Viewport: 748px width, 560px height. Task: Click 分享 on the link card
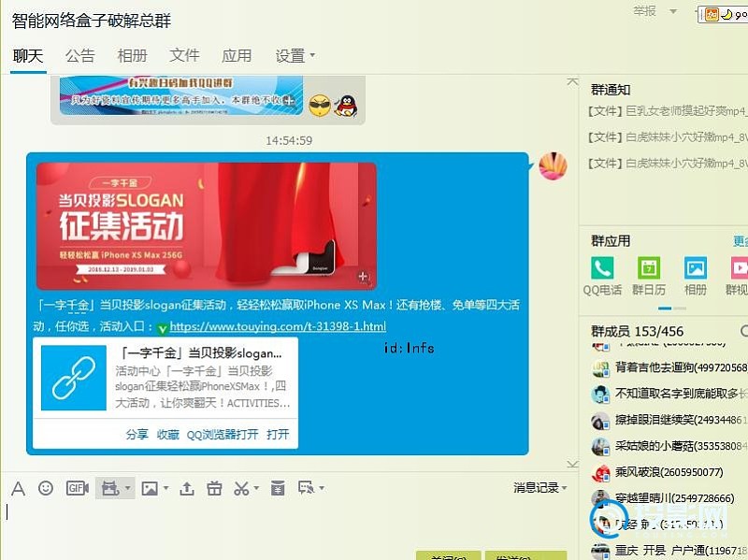[137, 435]
